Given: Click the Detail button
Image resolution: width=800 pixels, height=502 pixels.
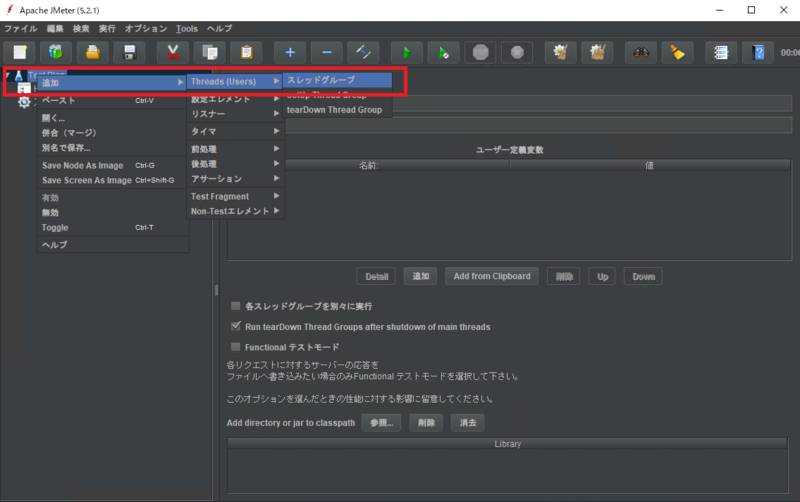Looking at the screenshot, I should tap(377, 277).
